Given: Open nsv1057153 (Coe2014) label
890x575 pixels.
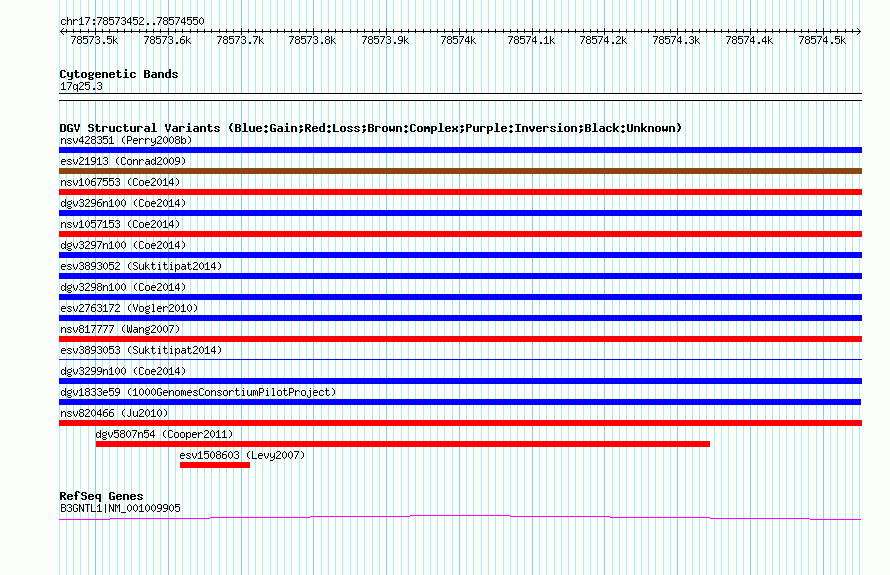Looking at the screenshot, I should [x=120, y=224].
